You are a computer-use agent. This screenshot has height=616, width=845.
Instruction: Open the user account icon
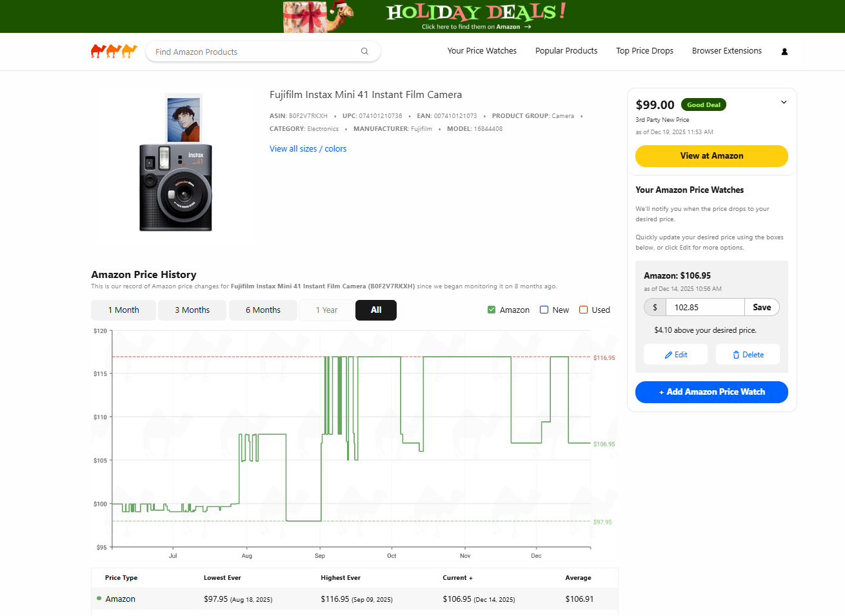[x=784, y=51]
